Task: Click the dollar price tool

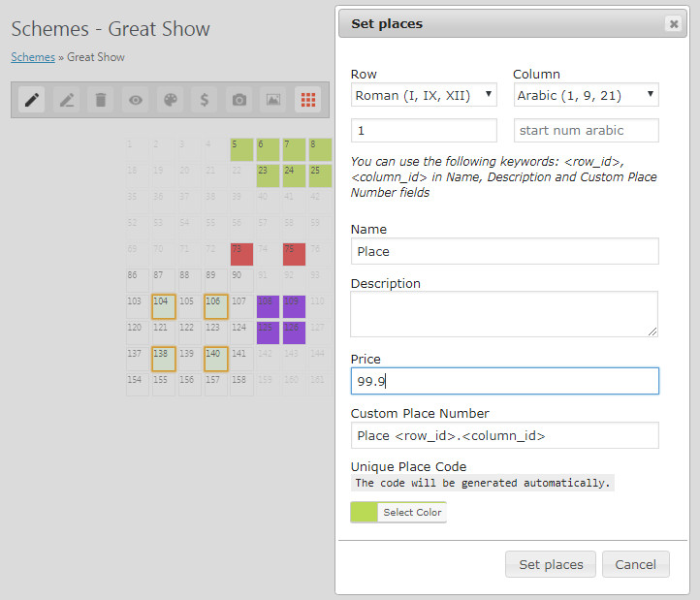Action: (204, 100)
